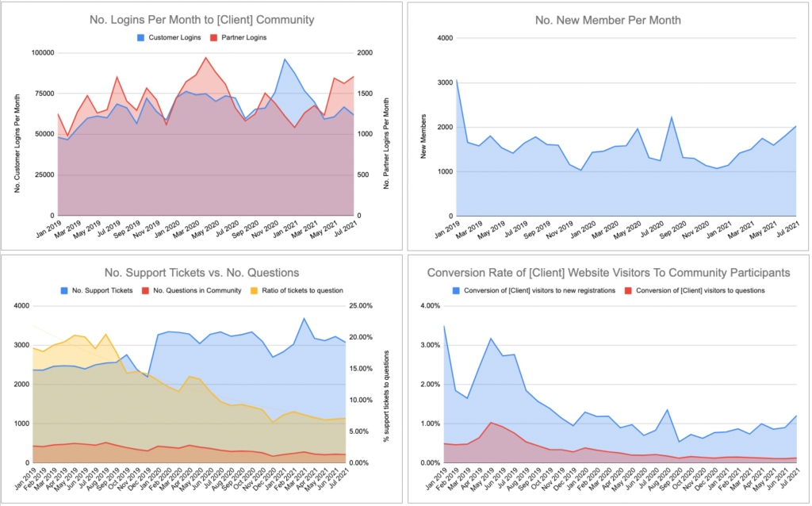Click the red visitors to questions swatch
Image resolution: width=812 pixels, height=506 pixels.
(628, 290)
